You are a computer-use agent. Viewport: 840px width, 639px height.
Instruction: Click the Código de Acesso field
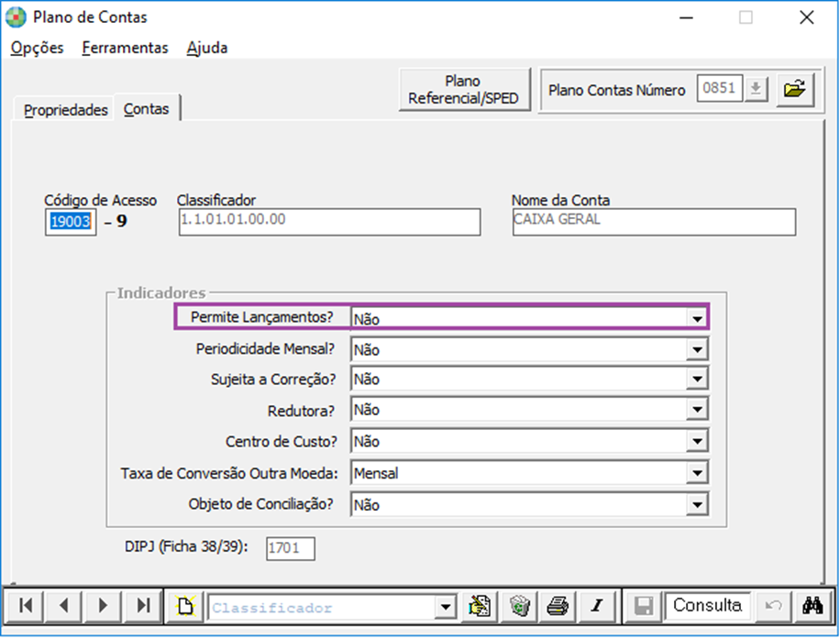coord(71,222)
